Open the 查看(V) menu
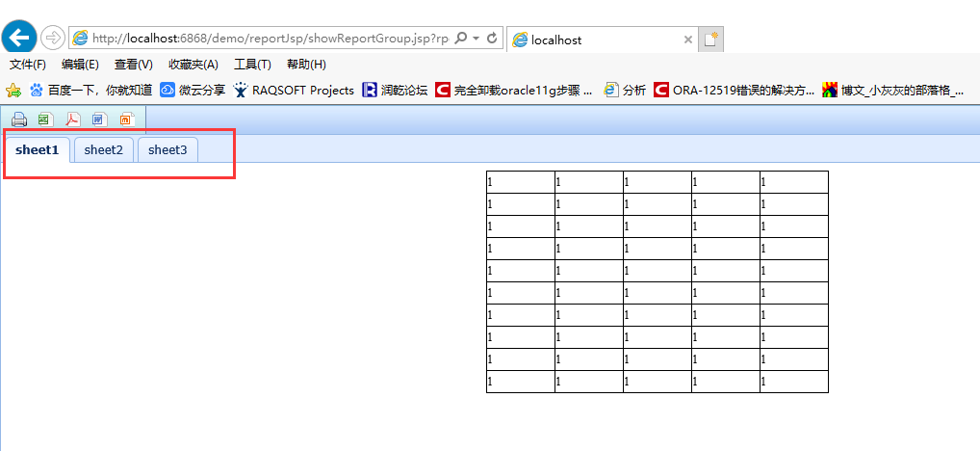Viewport: 980px width, 451px height. pyautogui.click(x=134, y=65)
